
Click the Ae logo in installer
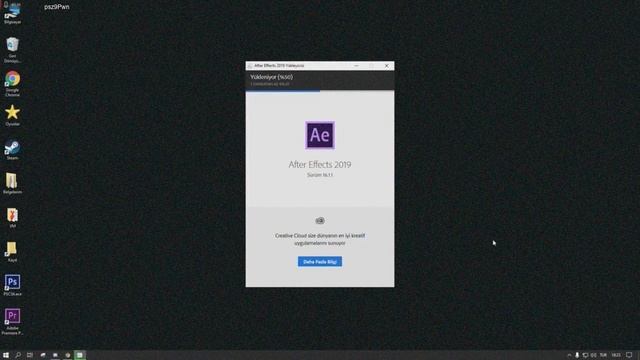[x=320, y=135]
